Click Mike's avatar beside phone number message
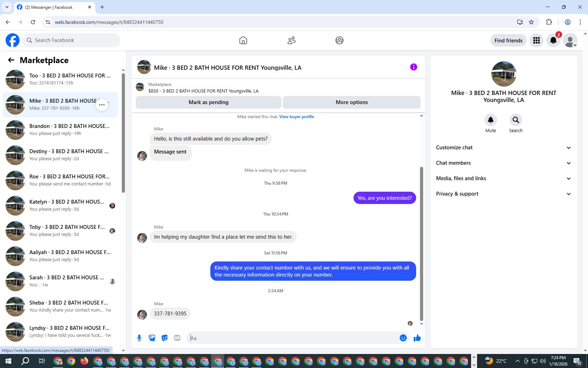 click(x=142, y=314)
